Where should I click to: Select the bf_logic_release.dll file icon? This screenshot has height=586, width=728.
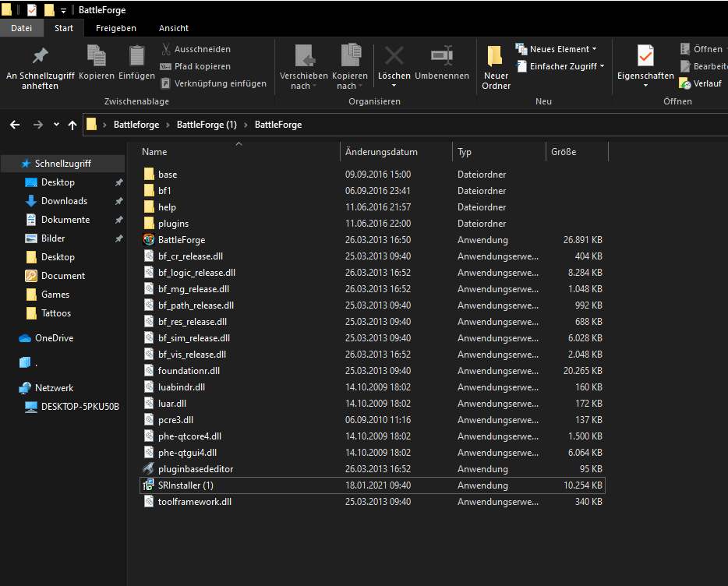pyautogui.click(x=149, y=273)
